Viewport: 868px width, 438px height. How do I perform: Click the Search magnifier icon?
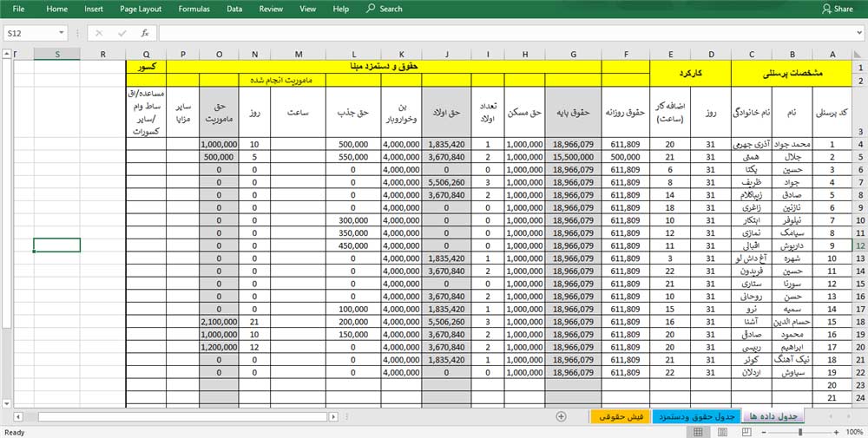[371, 9]
